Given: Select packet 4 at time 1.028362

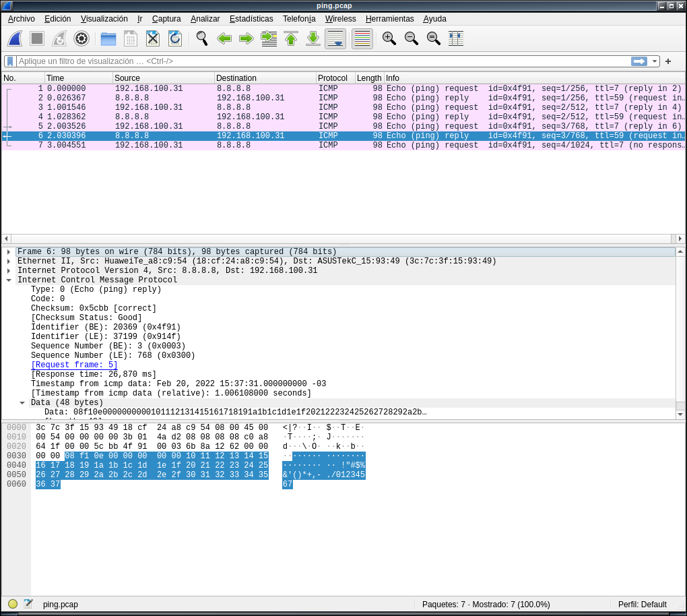Looking at the screenshot, I should point(343,117).
